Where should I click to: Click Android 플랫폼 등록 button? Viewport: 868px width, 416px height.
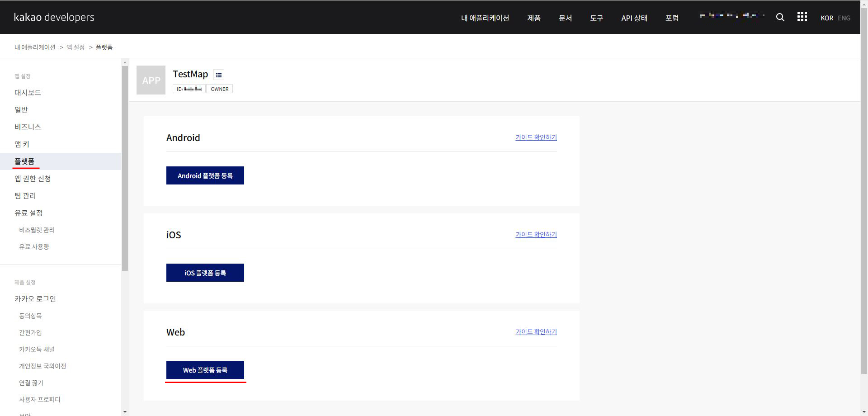point(205,175)
